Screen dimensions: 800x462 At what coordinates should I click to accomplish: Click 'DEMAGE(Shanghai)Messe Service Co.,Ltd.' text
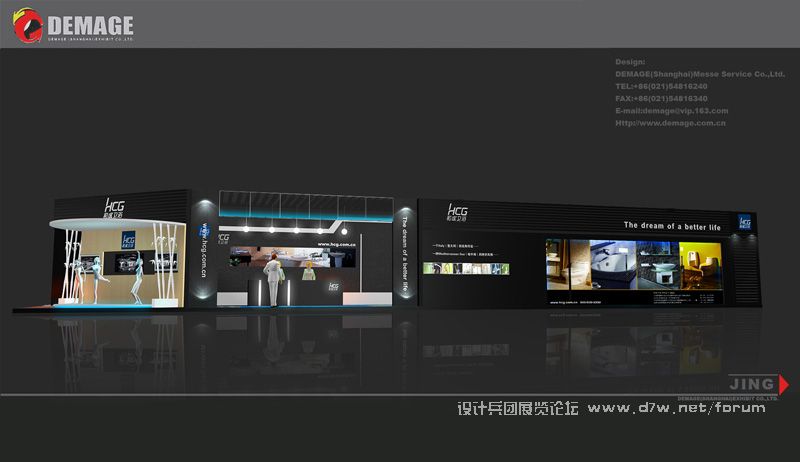699,74
